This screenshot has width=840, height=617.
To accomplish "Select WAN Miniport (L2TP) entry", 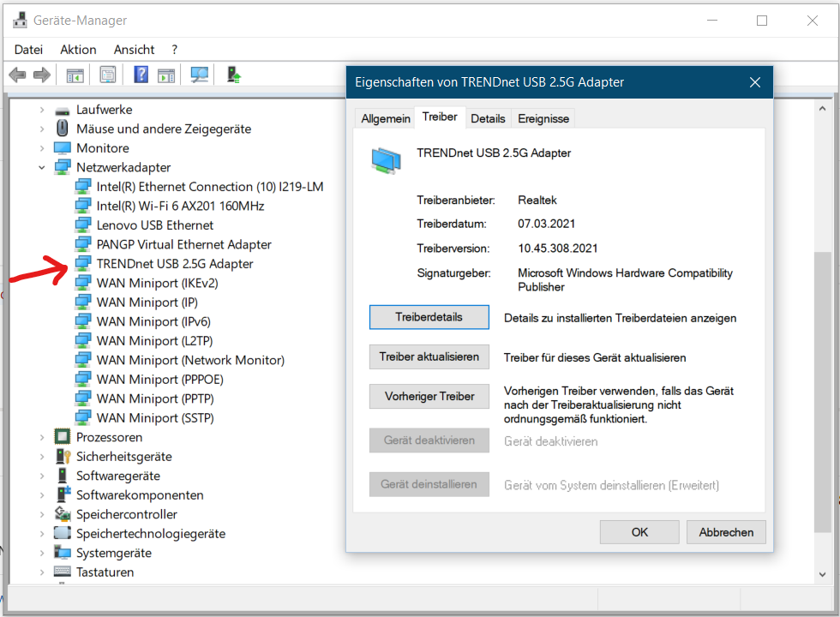I will click(x=155, y=341).
